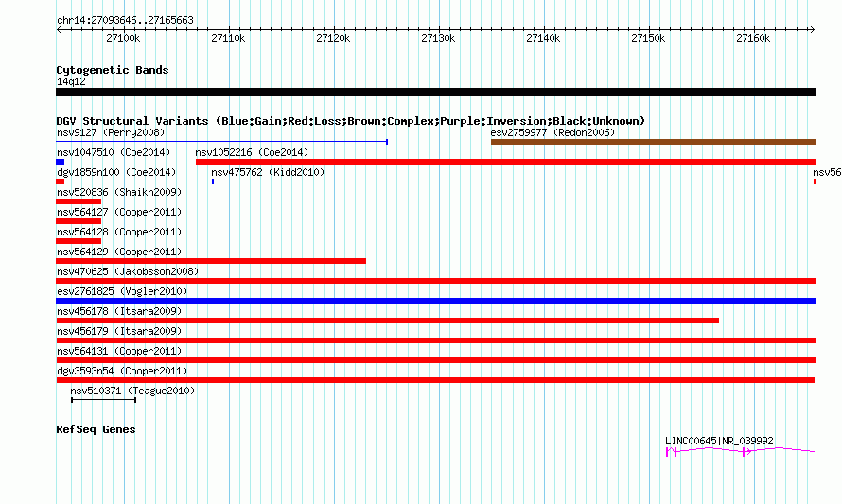Open the nsv564128 (Cooper2011) label
The height and width of the screenshot is (504, 842).
[119, 232]
